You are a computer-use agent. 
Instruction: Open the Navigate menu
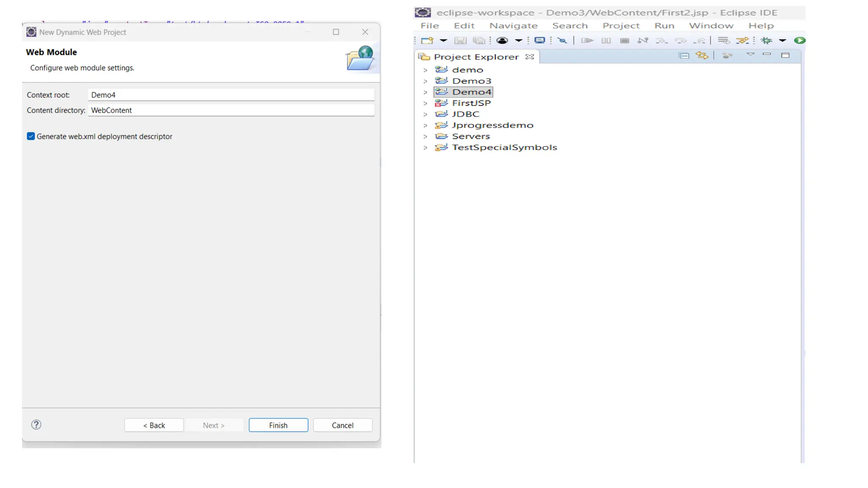click(513, 26)
